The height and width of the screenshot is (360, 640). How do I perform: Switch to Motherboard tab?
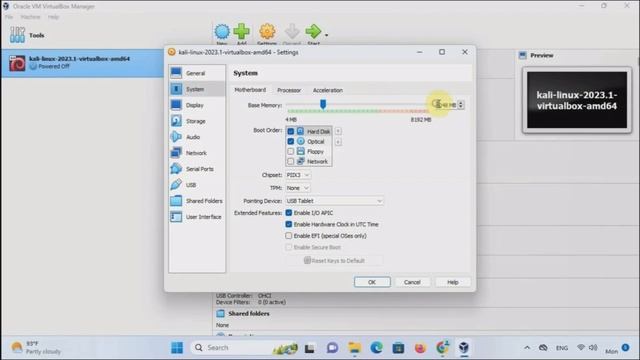tap(250, 90)
